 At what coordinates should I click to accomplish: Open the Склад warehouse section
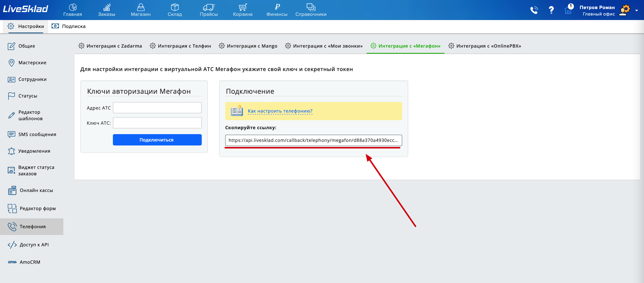tap(175, 10)
